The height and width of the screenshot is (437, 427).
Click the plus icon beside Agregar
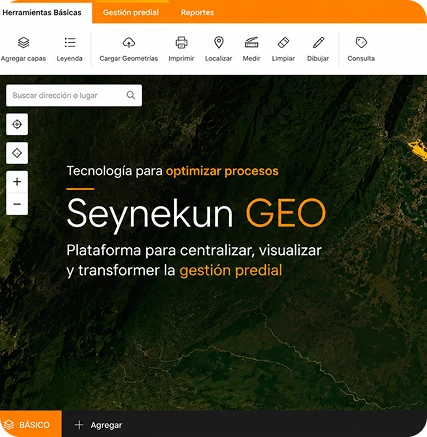coord(79,425)
